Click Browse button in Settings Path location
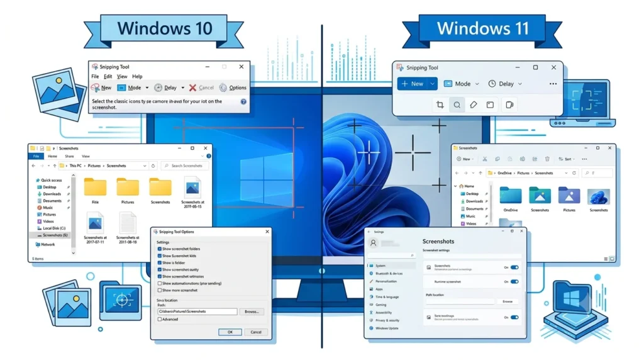Image resolution: width=644 pixels, height=360 pixels. [508, 301]
